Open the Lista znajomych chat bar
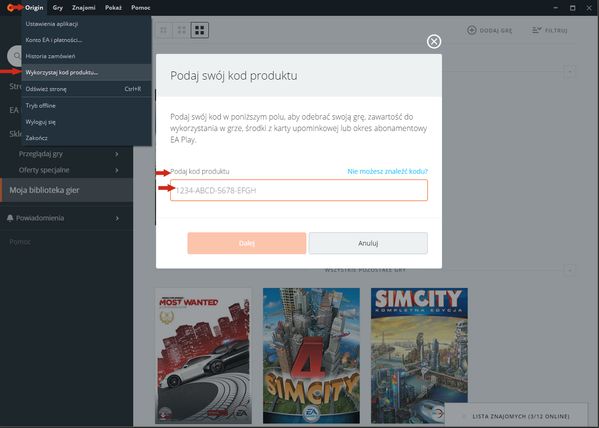Viewport: 599px width, 428px height. click(516, 416)
